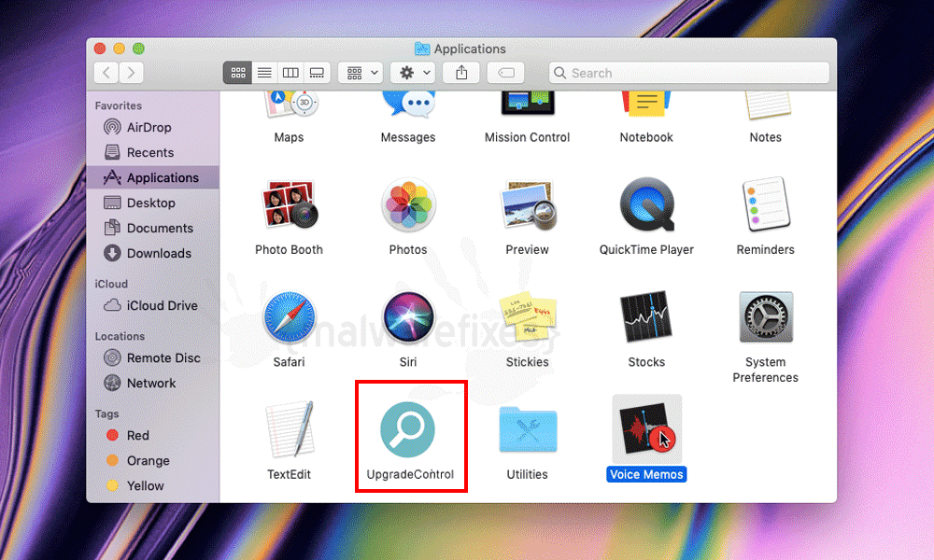
Task: Click the UpgradeControl label text
Action: tap(410, 474)
